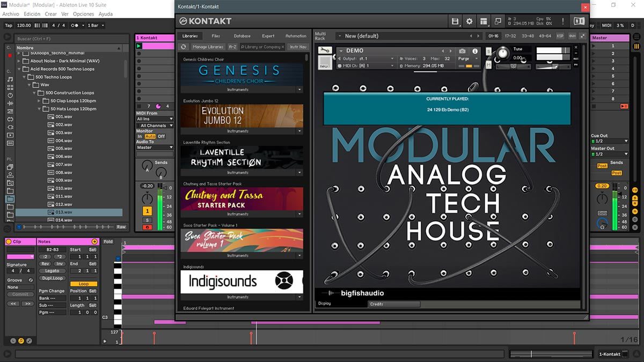The height and width of the screenshot is (362, 644).
Task: Toggle the track 1 activator button
Action: [147, 212]
